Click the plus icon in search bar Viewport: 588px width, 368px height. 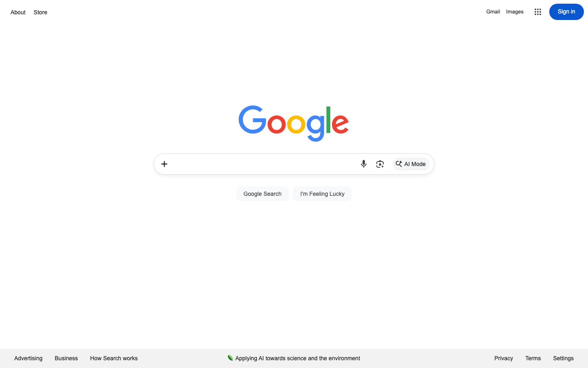[164, 164]
